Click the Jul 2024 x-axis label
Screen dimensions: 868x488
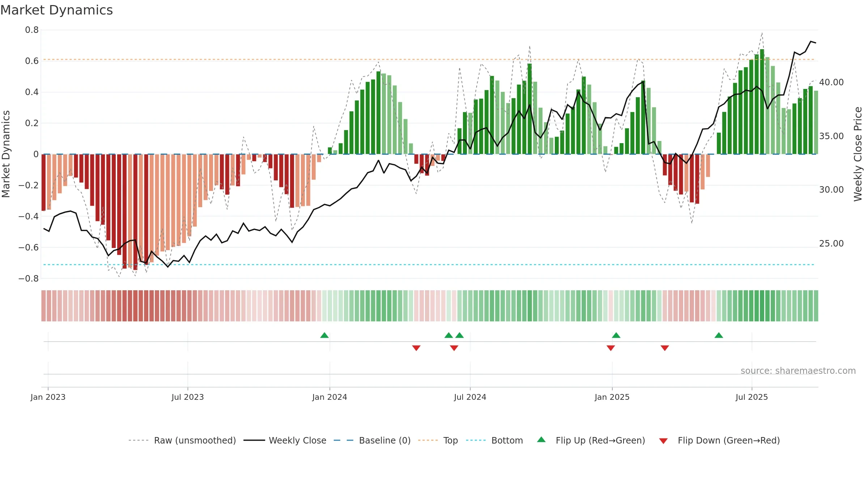[470, 397]
